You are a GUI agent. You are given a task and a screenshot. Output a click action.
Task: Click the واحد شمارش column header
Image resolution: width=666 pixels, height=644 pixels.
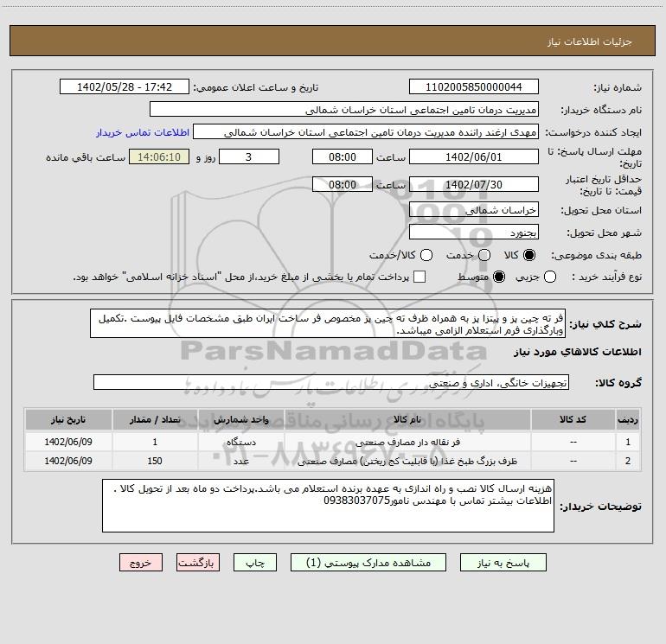[x=240, y=420]
